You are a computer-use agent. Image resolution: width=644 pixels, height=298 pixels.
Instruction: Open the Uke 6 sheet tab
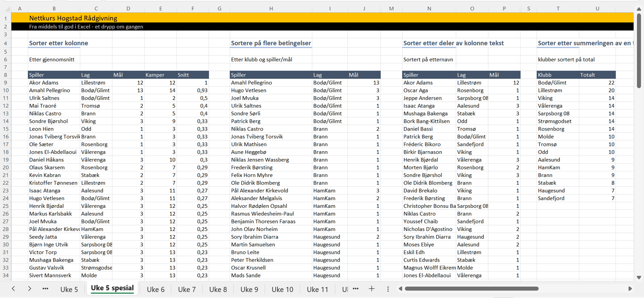pos(155,289)
